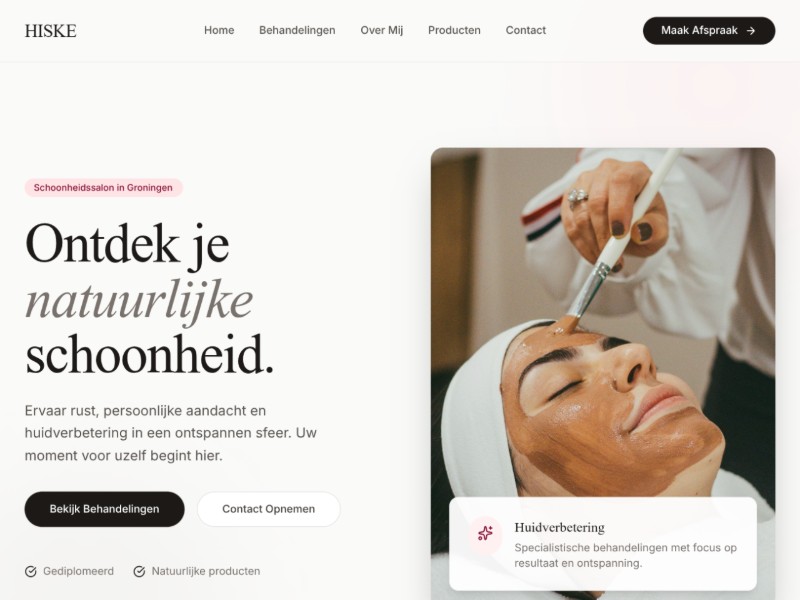Click the Natuurlijke producten label
Image resolution: width=800 pixels, height=600 pixels.
tap(206, 571)
